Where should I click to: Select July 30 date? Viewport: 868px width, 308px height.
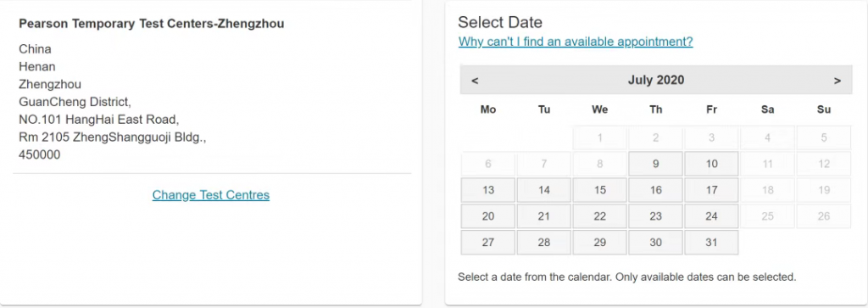point(655,243)
